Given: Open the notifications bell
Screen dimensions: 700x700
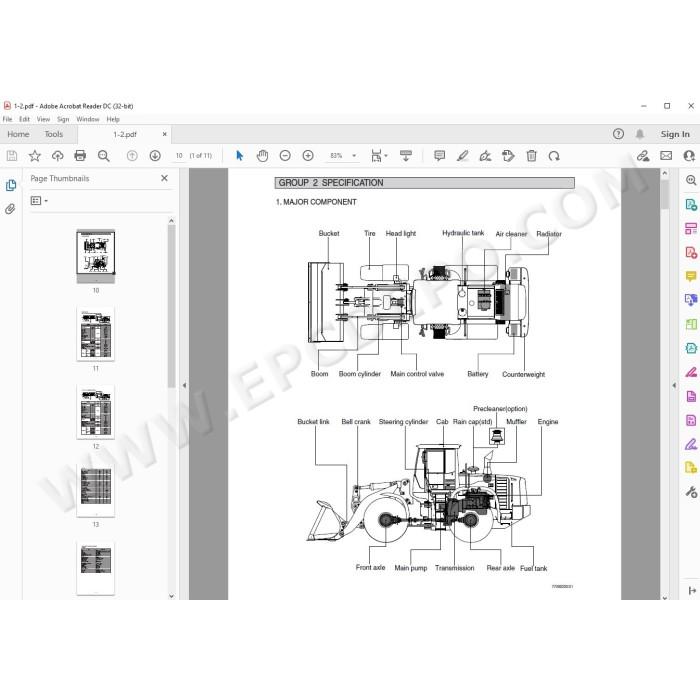Looking at the screenshot, I should [x=640, y=134].
